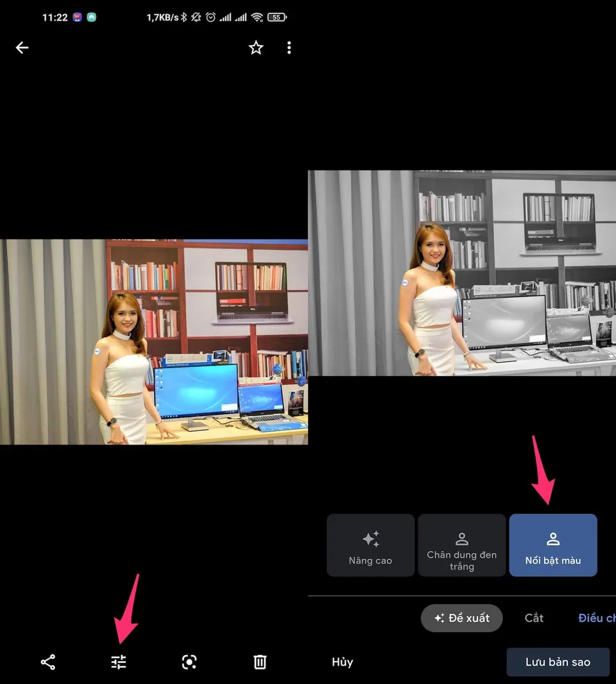This screenshot has width=616, height=684.
Task: Apply the Nâng cao enhancement suggestion
Action: pyautogui.click(x=370, y=545)
